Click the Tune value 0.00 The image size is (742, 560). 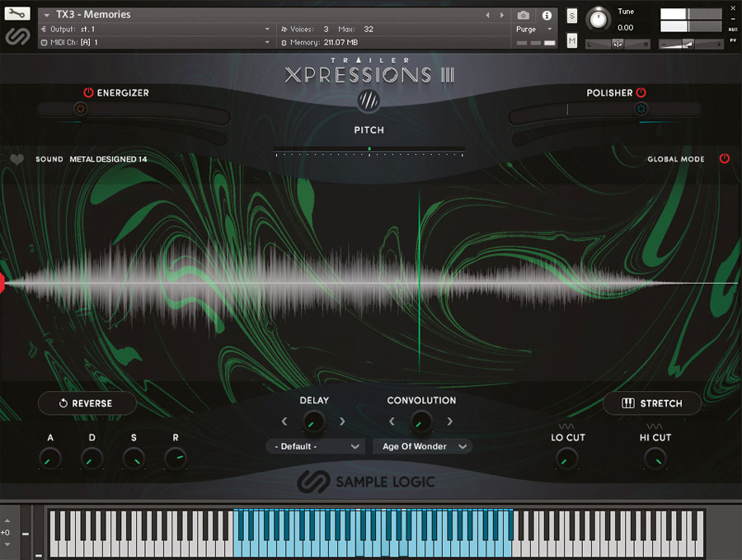[x=625, y=28]
